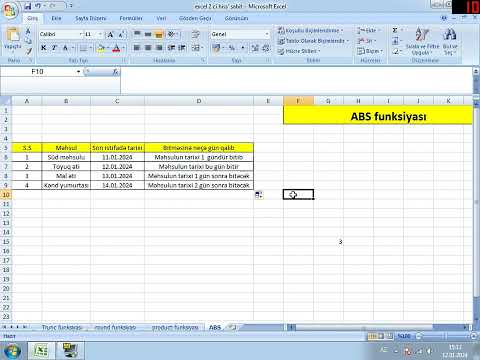The image size is (480, 360).
Task: Open Sırala ve Filtre Uygula
Action: (x=422, y=41)
